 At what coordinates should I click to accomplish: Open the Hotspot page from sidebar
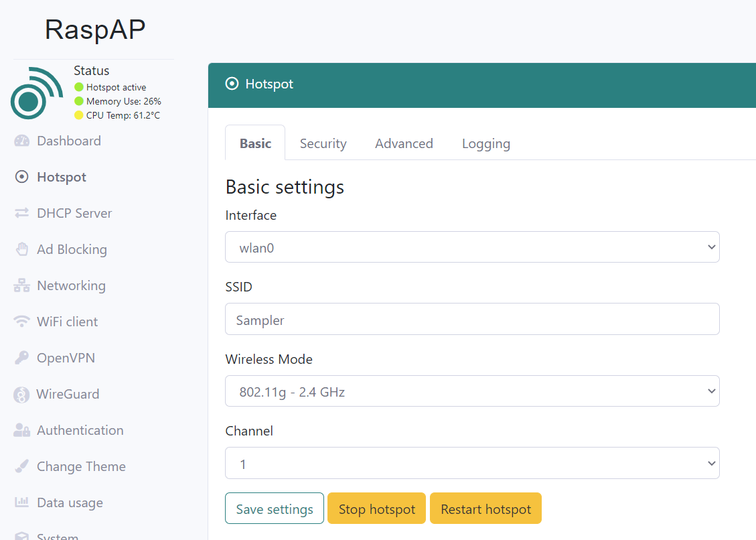[62, 177]
